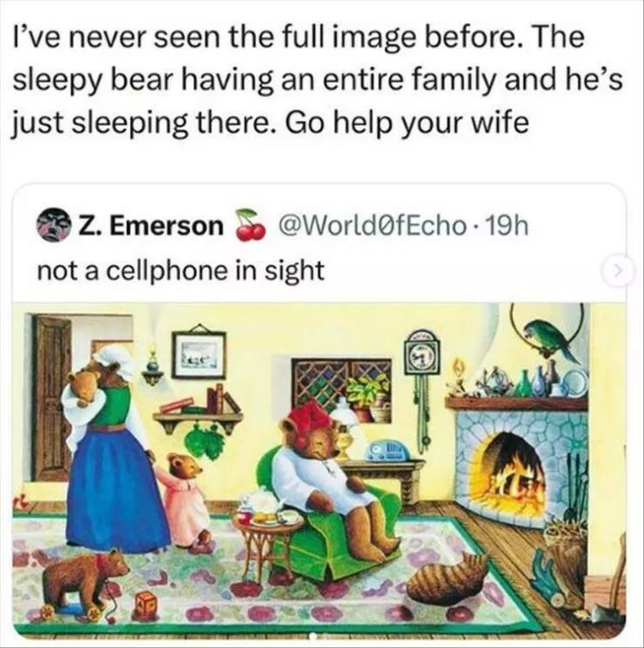
Task: Click the Z. Emerson display name
Action: click(151, 226)
